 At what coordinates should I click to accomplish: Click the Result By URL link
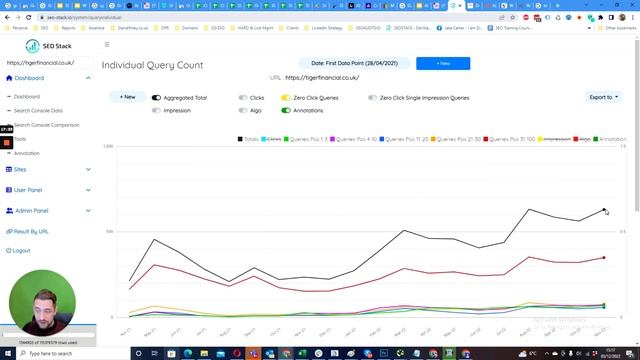click(31, 231)
